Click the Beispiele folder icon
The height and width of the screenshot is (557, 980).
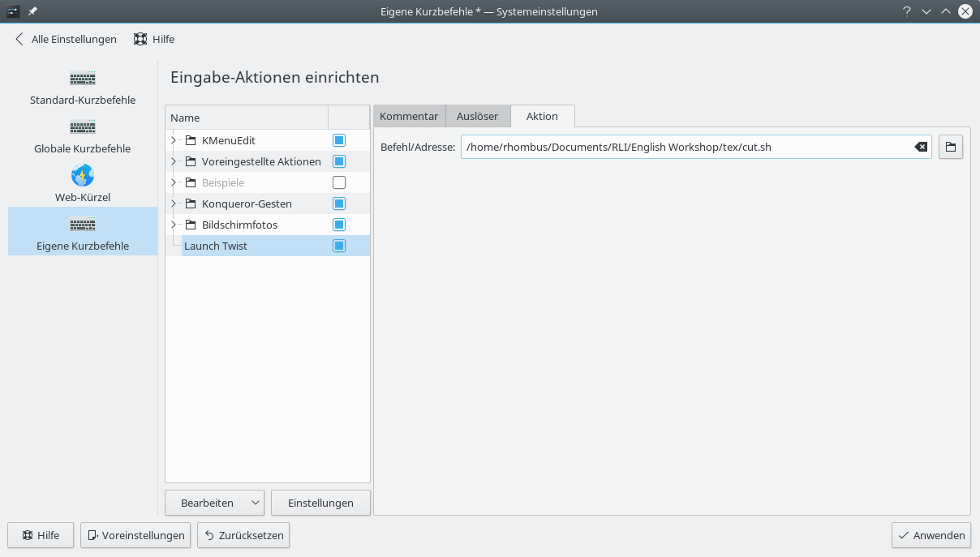(x=191, y=182)
